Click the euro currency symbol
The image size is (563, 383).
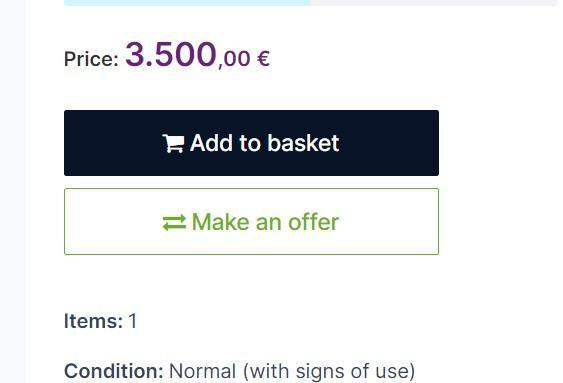263,59
